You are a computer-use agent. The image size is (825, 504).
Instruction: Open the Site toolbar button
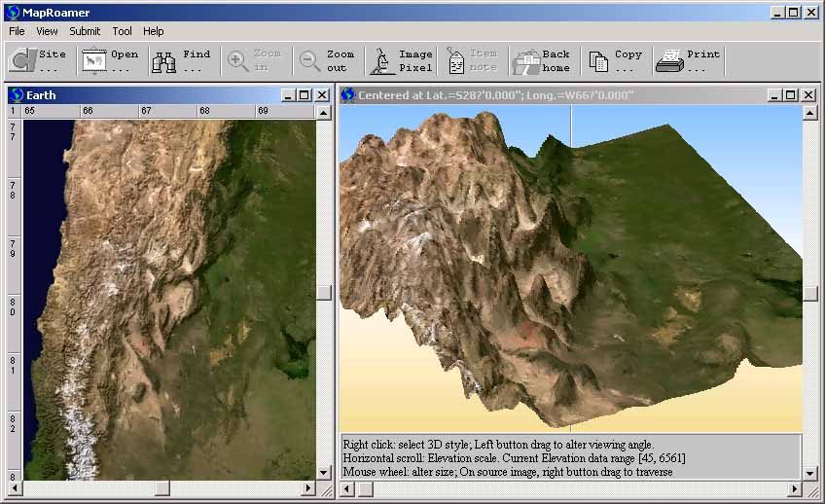pyautogui.click(x=38, y=61)
